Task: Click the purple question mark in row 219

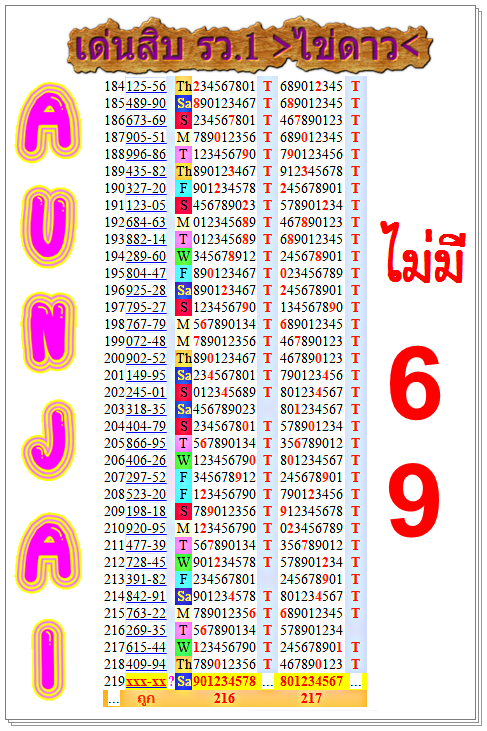Action: click(171, 682)
